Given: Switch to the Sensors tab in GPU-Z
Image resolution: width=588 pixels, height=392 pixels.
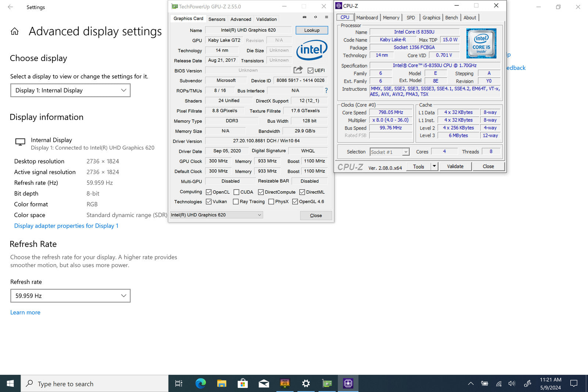Looking at the screenshot, I should pyautogui.click(x=217, y=19).
